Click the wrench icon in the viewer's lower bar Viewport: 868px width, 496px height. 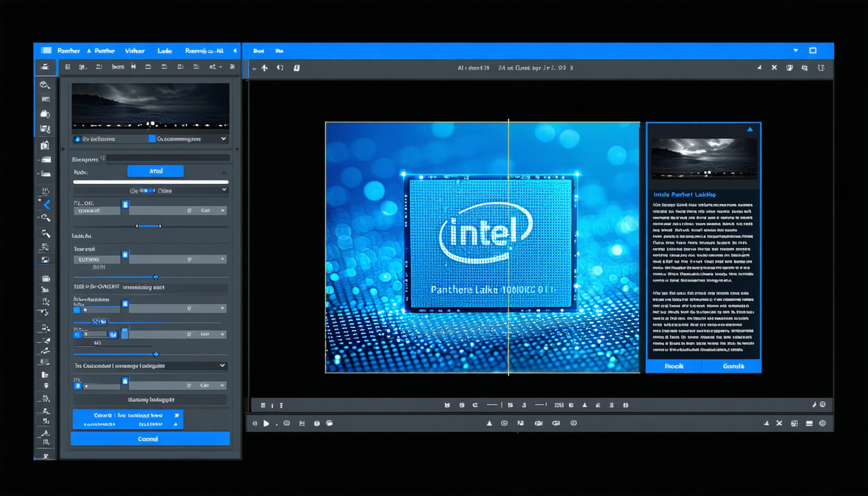(x=814, y=405)
